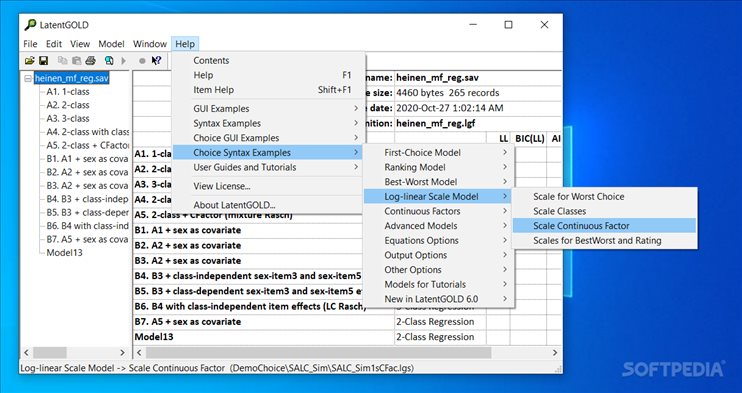
Task: Select tree item A1. 1-class
Action: pos(68,91)
